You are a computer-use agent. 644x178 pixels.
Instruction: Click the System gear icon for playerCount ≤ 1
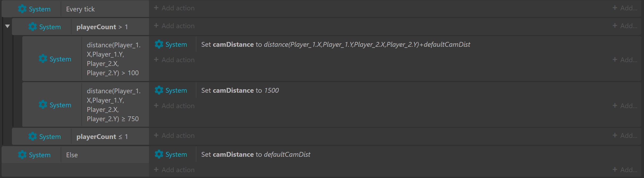(33, 136)
